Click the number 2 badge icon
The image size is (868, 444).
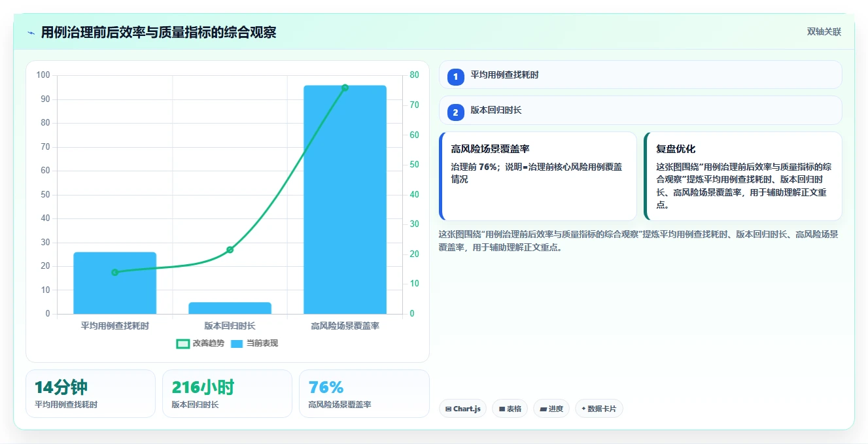456,112
